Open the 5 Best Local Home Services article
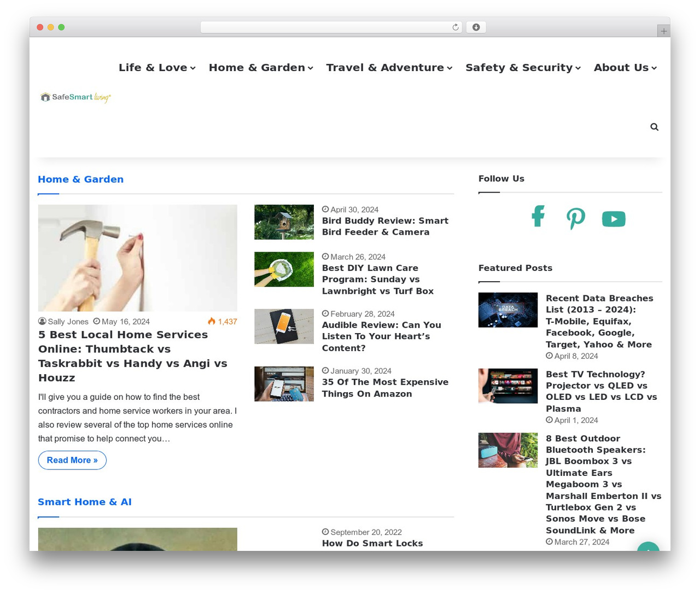 (133, 356)
